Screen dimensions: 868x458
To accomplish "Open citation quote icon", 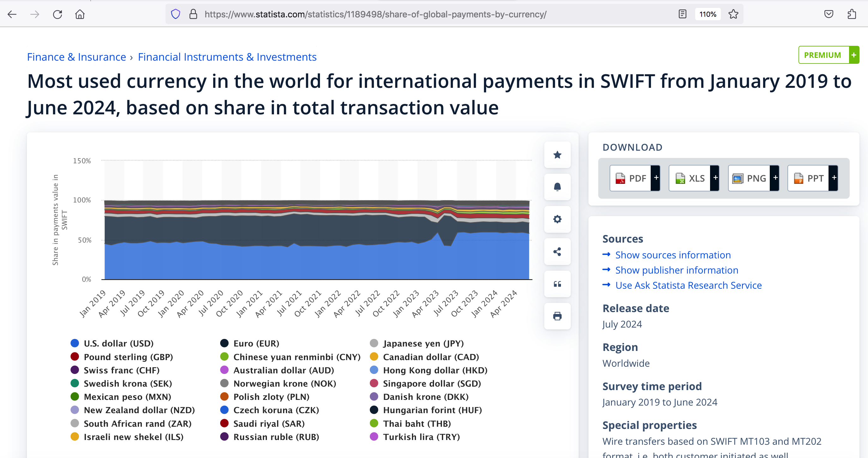I will (x=557, y=284).
